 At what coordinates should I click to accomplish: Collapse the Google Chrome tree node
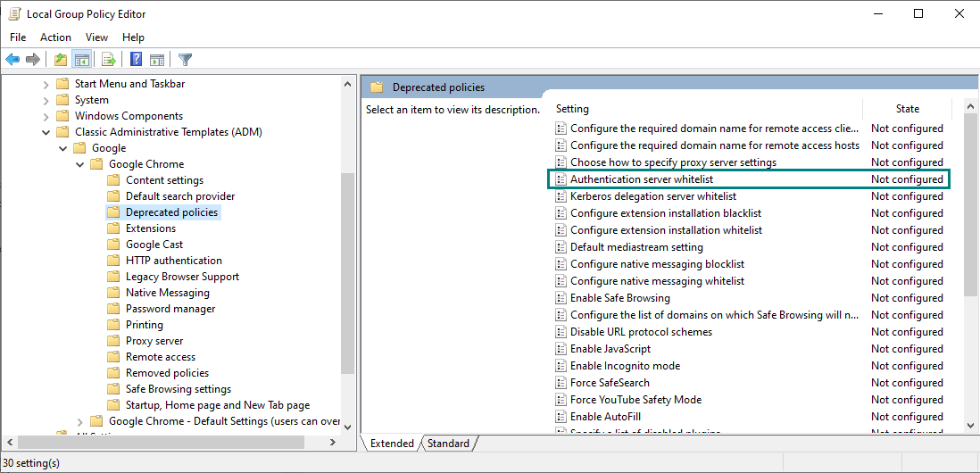[x=79, y=164]
